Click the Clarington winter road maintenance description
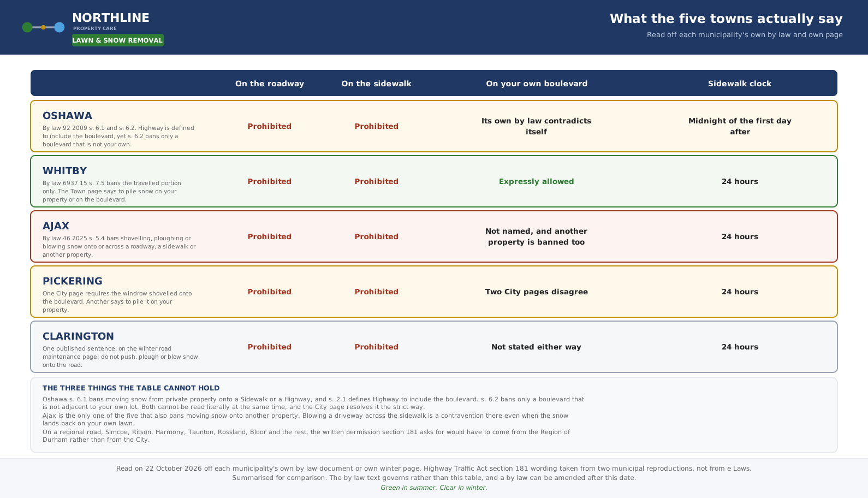 point(120,357)
